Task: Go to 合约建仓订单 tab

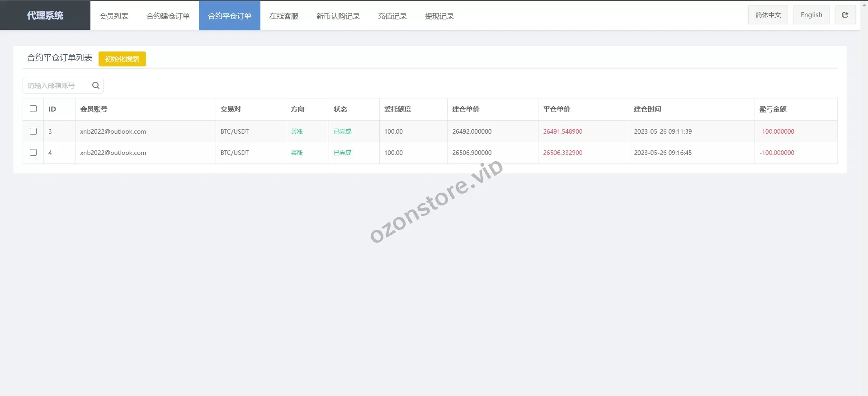Action: point(168,16)
